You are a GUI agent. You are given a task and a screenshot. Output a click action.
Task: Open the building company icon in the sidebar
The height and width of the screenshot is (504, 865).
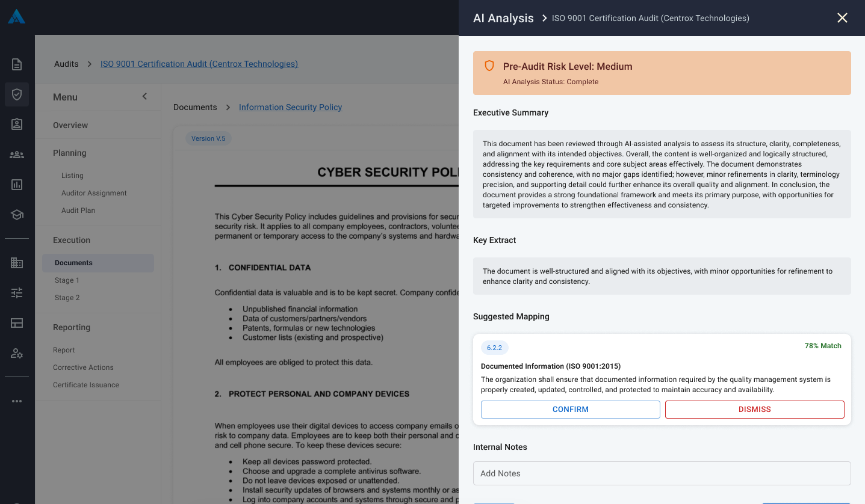(x=17, y=263)
